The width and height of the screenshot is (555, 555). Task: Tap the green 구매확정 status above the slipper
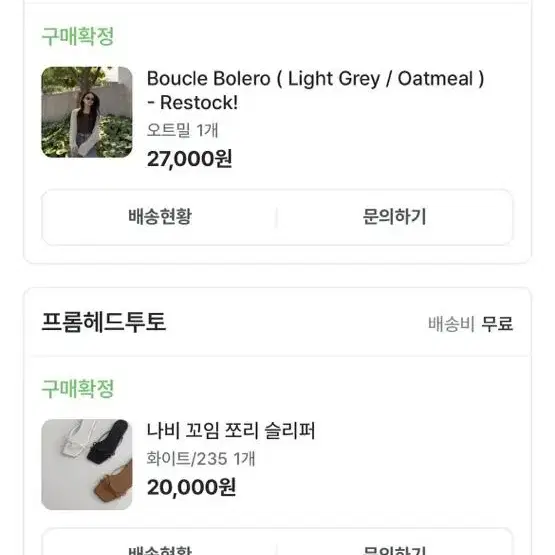tap(78, 388)
